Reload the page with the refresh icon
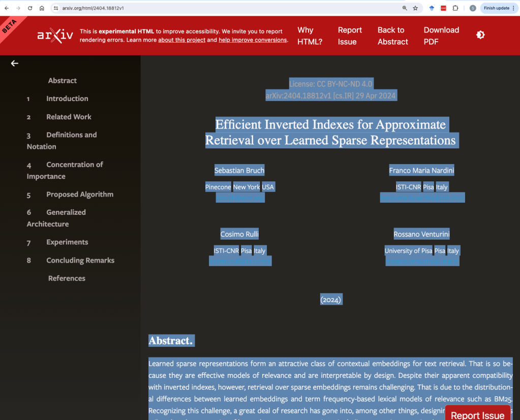 [x=30, y=8]
